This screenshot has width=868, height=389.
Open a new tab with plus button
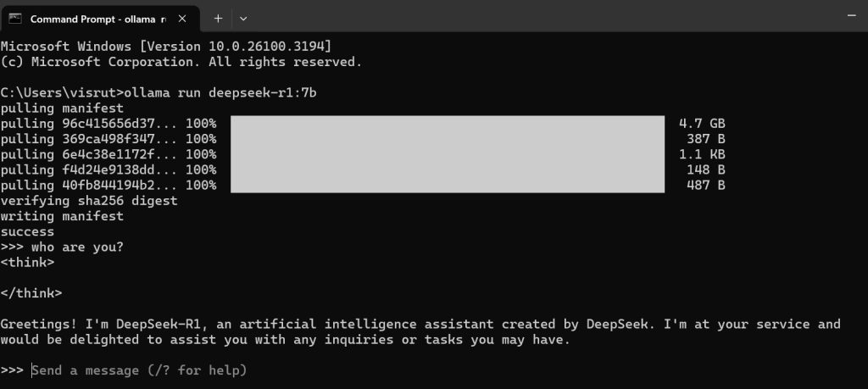click(218, 18)
